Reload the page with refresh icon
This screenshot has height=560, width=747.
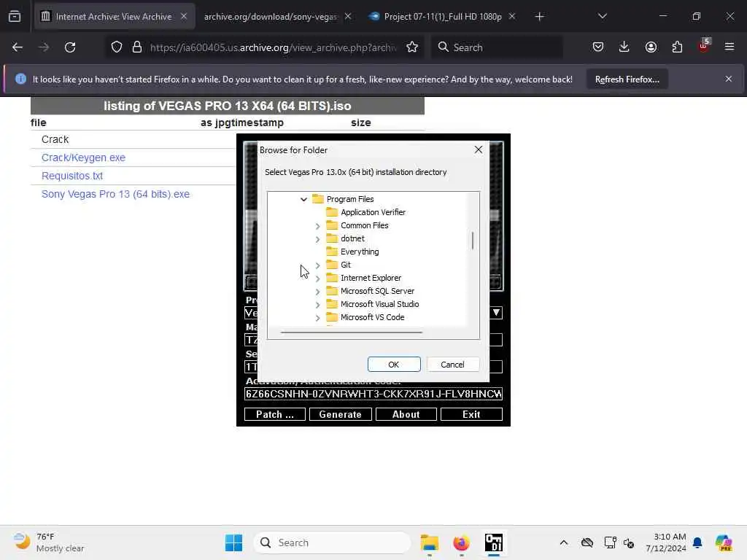coord(70,47)
